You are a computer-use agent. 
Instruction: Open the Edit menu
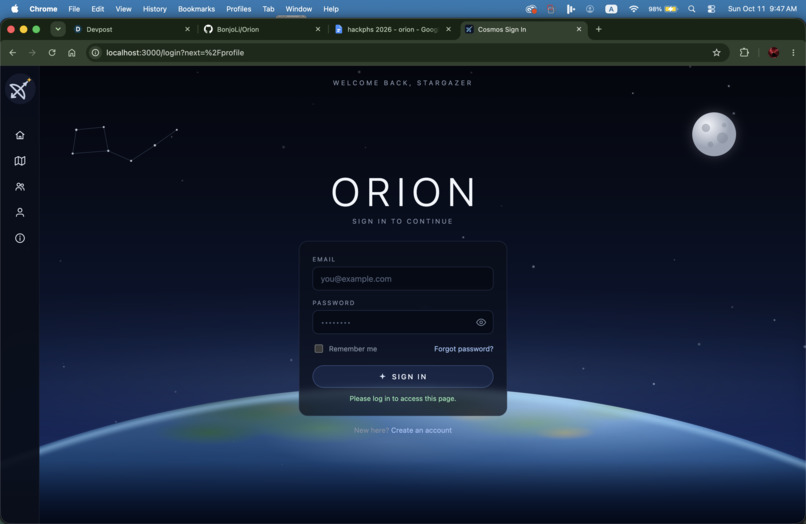98,9
